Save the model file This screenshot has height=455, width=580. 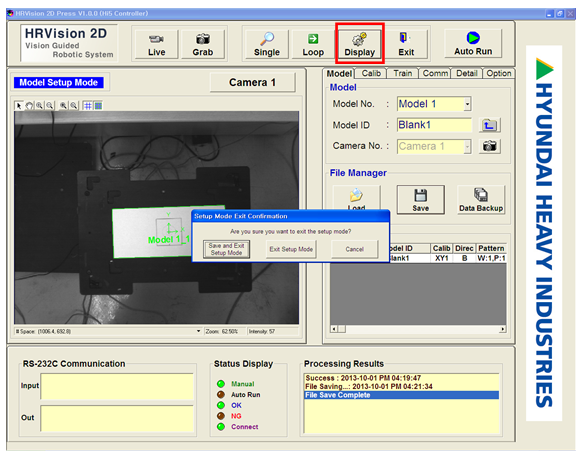coord(421,200)
